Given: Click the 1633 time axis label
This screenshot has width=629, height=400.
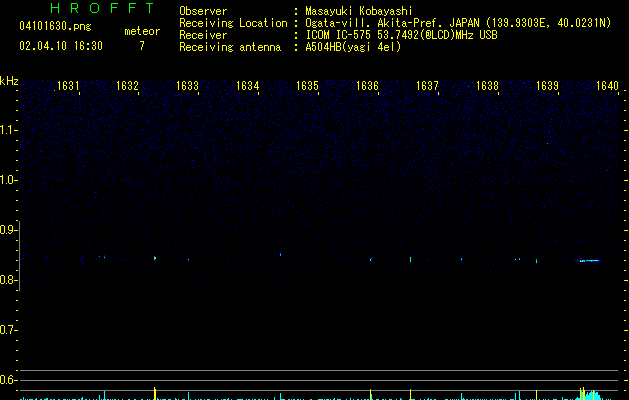Looking at the screenshot, I should pos(187,86).
